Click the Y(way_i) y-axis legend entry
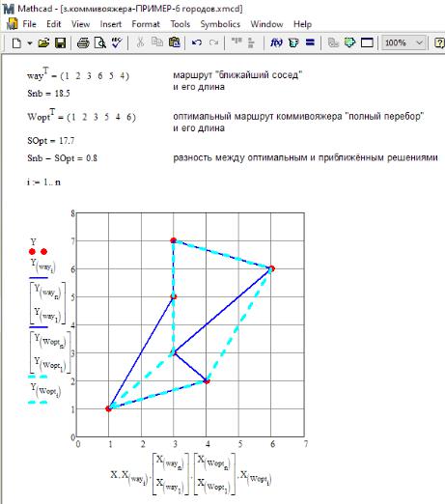 click(43, 266)
